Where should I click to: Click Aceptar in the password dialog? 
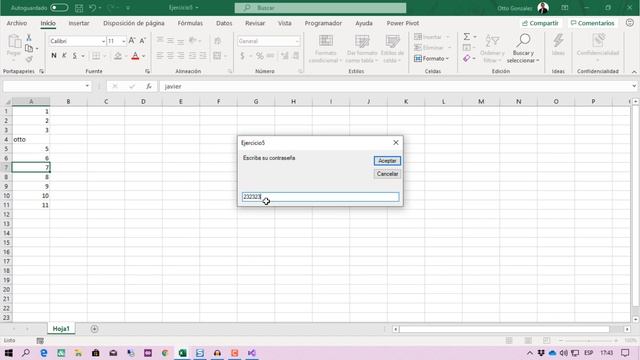pos(387,161)
